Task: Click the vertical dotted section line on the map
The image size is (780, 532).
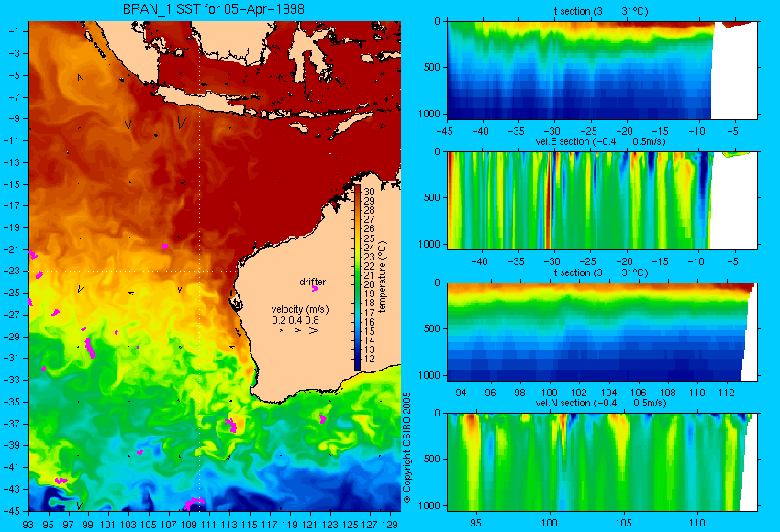Action: tap(199, 266)
